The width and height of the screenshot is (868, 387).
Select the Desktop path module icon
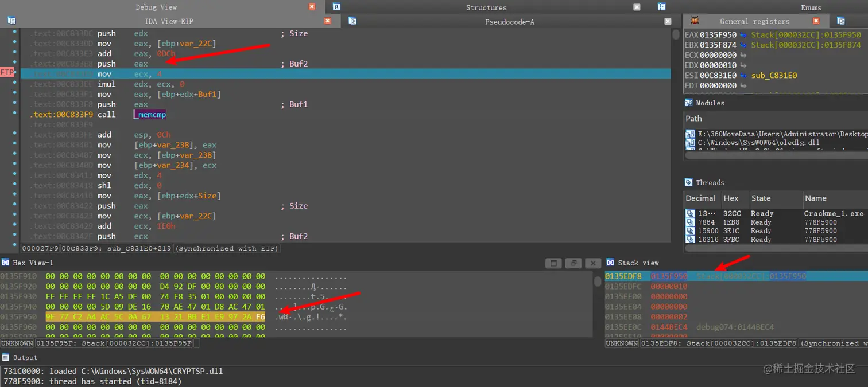click(x=691, y=134)
